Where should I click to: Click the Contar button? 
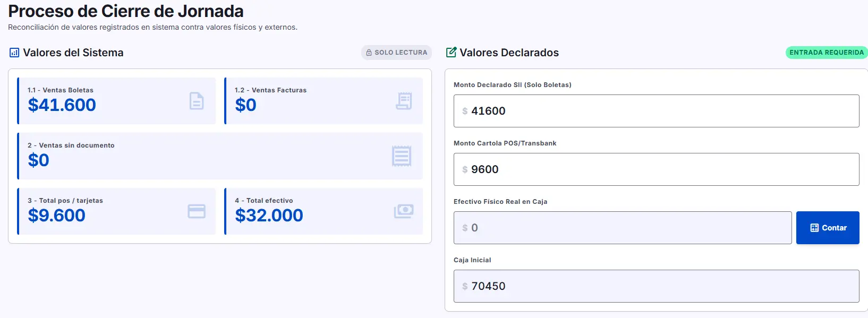[828, 228]
